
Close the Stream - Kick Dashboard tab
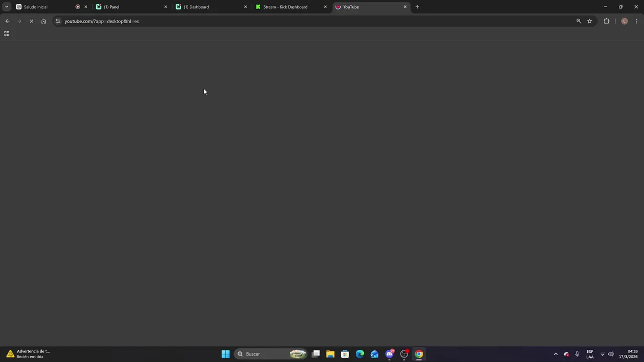[x=325, y=7]
